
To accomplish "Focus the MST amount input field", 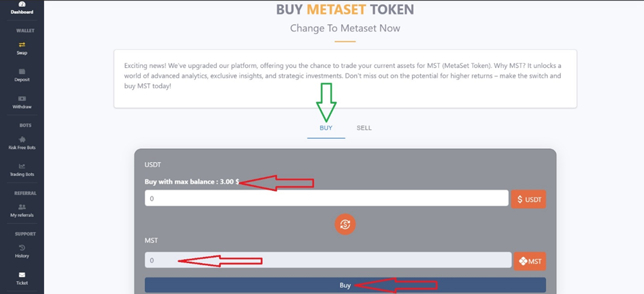I will [328, 260].
